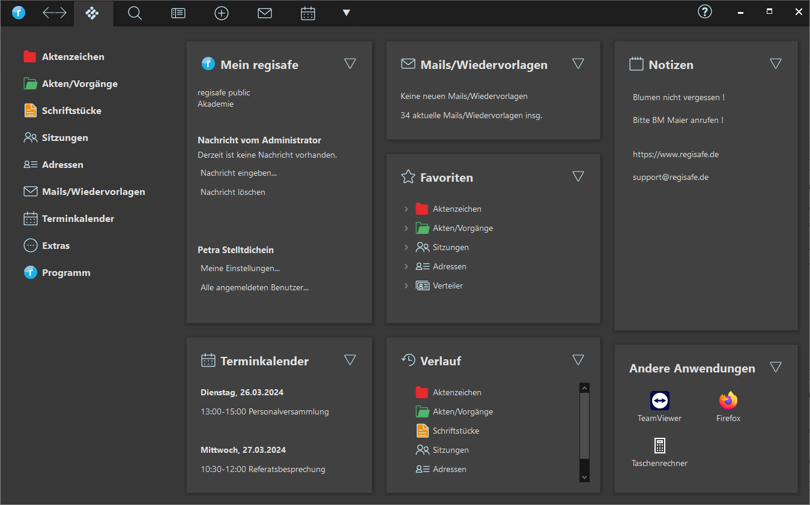Open Terminkalender in the left sidebar
The width and height of the screenshot is (810, 505).
tap(77, 219)
